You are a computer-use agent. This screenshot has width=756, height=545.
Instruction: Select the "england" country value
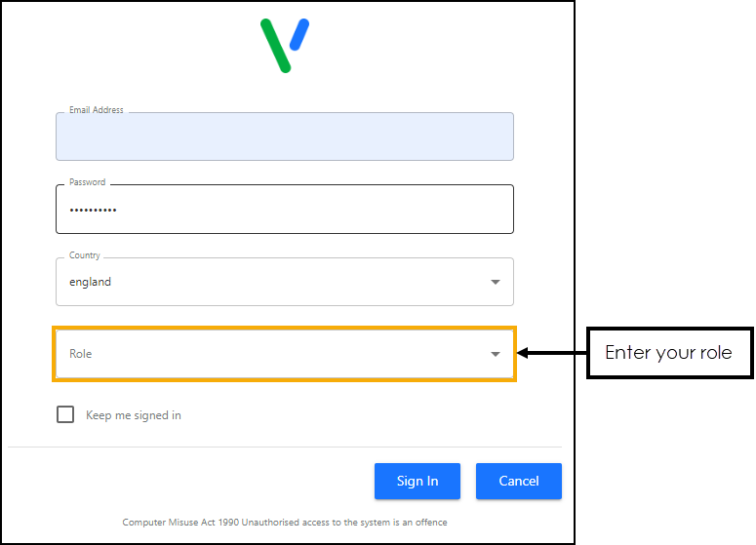(91, 282)
